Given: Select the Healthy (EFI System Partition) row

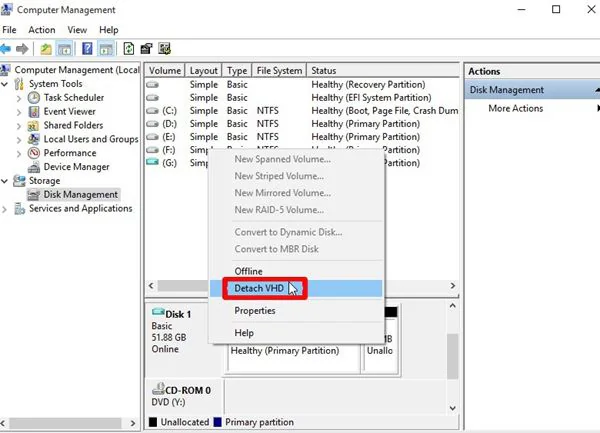Looking at the screenshot, I should (x=302, y=98).
